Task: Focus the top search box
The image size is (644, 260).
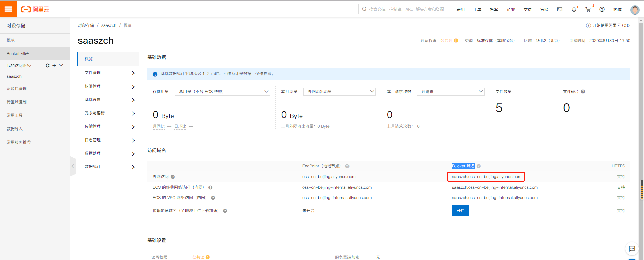Action: point(403,9)
